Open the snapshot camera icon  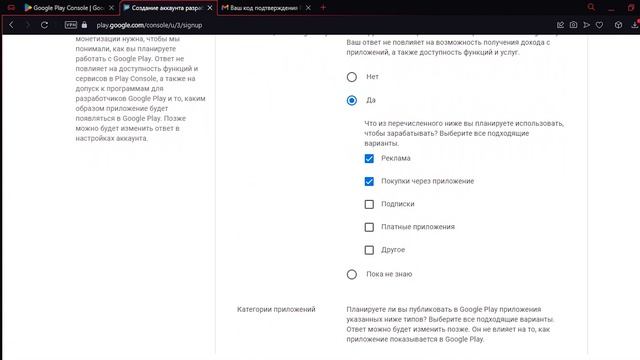pos(573,25)
